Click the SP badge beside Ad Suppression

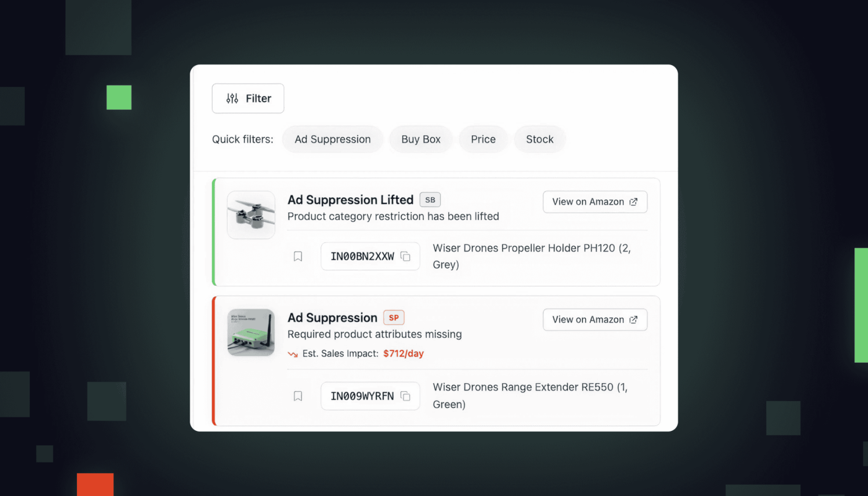[394, 317]
